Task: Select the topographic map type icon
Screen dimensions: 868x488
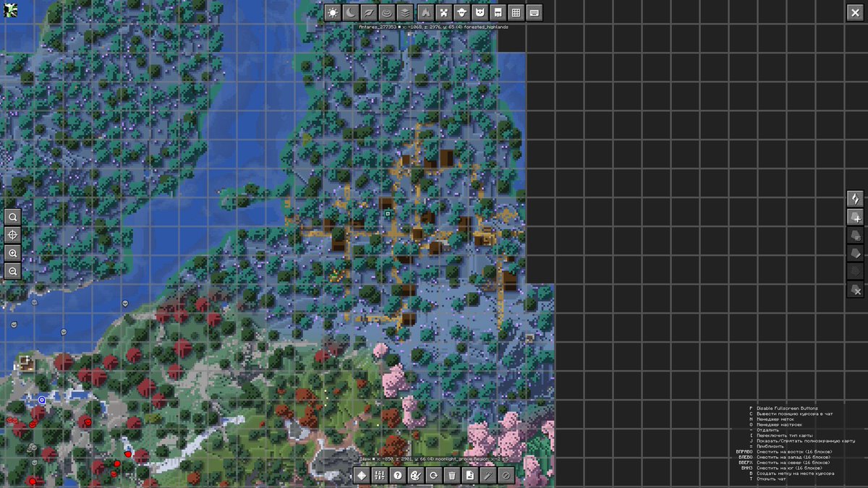Action: (x=387, y=12)
